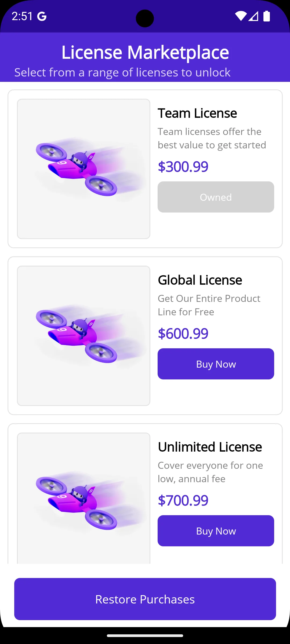Tap Restore Purchases
This screenshot has width=290, height=644.
145,599
